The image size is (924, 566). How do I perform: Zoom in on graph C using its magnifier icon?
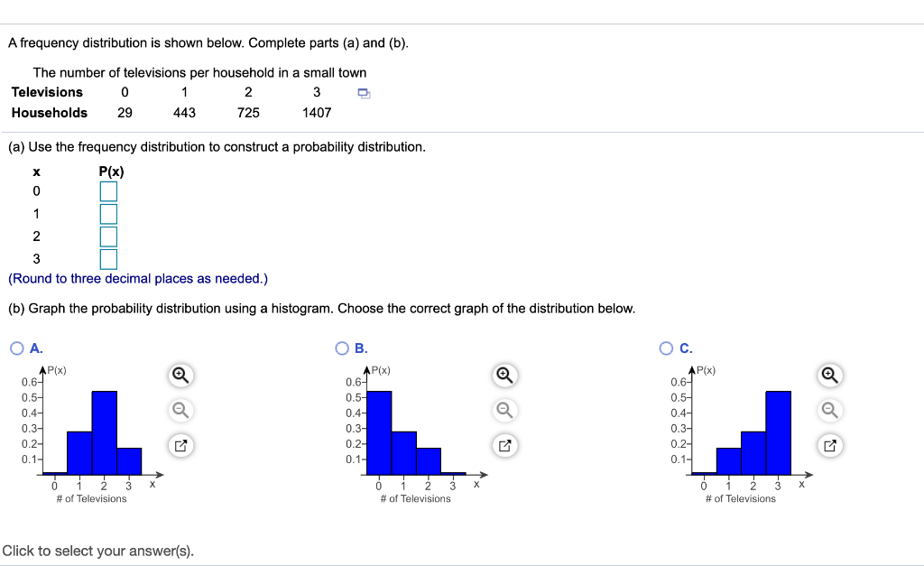click(x=829, y=375)
